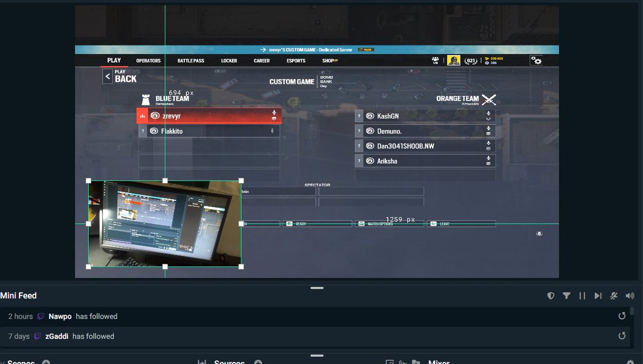Open the PLAY tab in game menu
Viewport: 643px width, 364px height.
[x=114, y=60]
